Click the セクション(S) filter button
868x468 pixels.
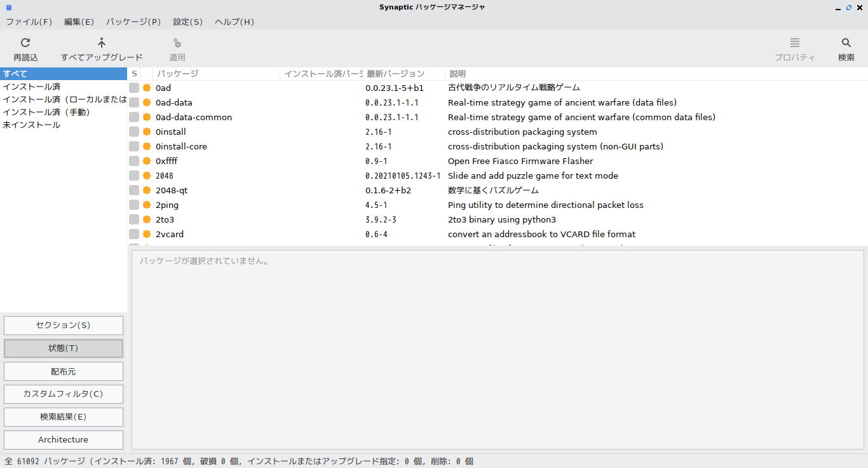click(64, 326)
